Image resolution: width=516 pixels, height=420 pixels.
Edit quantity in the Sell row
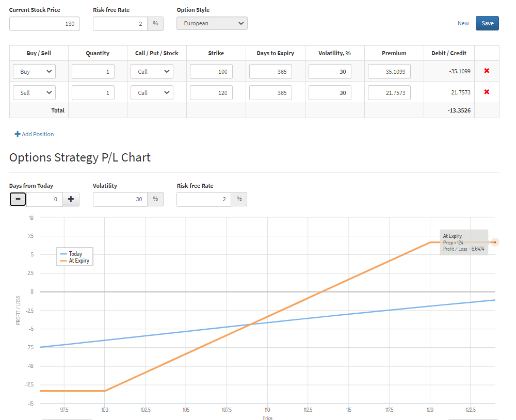click(93, 92)
